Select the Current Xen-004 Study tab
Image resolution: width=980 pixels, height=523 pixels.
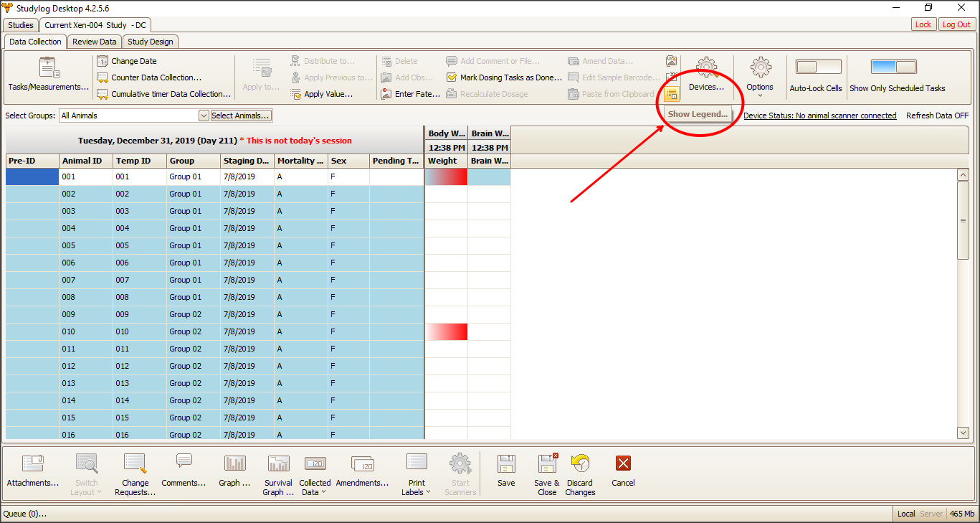(x=95, y=24)
